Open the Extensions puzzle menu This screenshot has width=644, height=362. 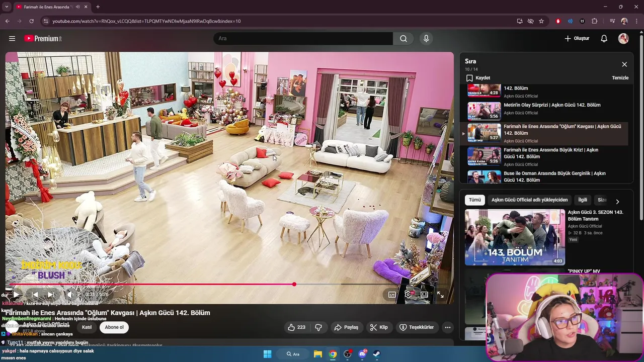point(595,21)
